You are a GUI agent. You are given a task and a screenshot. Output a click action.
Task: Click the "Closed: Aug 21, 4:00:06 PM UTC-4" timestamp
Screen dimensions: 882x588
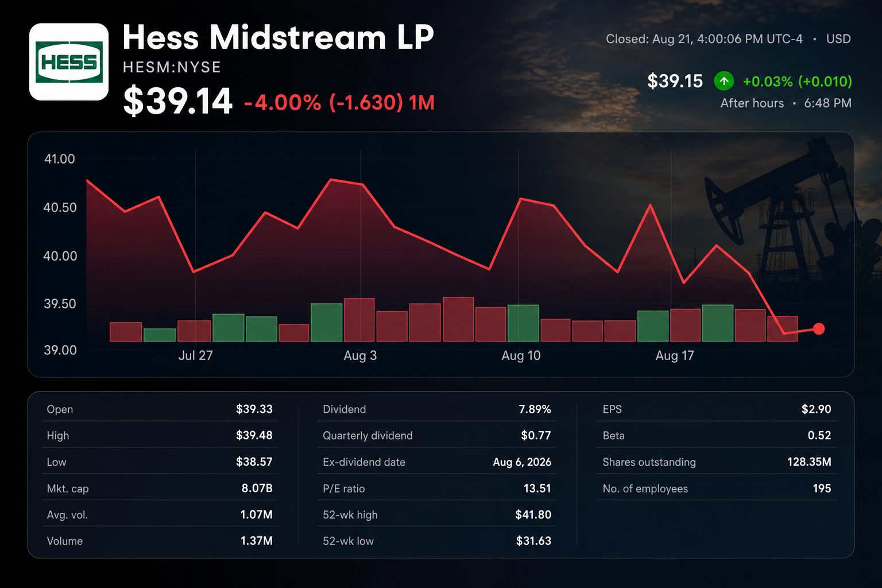704,39
